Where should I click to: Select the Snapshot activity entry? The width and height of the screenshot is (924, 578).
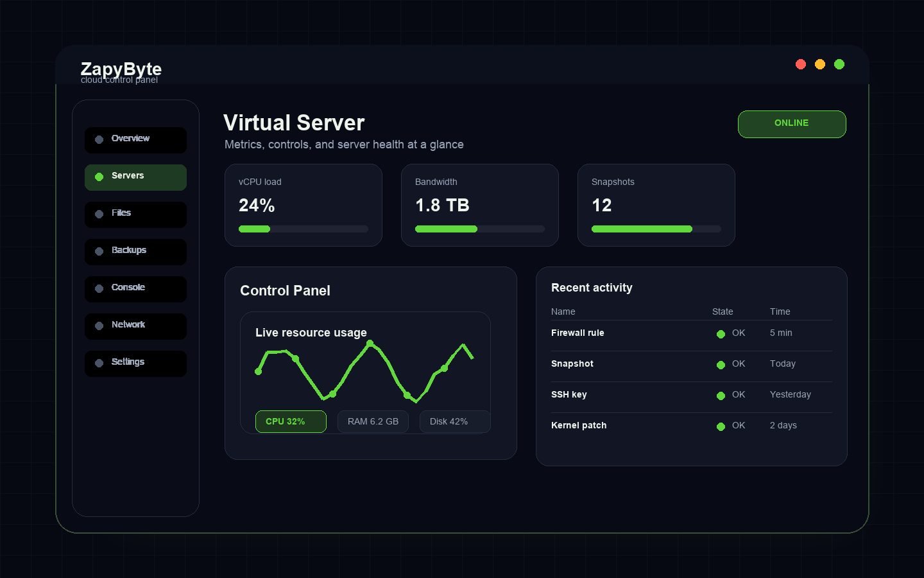(x=692, y=367)
